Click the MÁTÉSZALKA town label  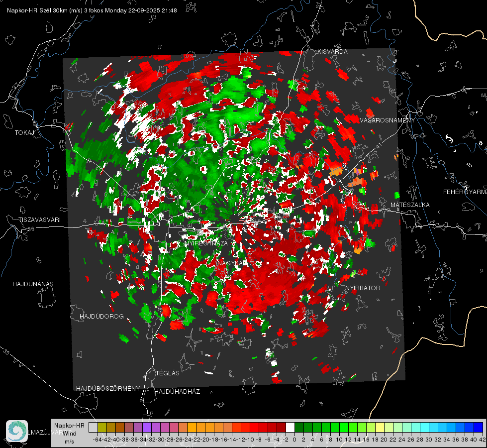[410, 205]
